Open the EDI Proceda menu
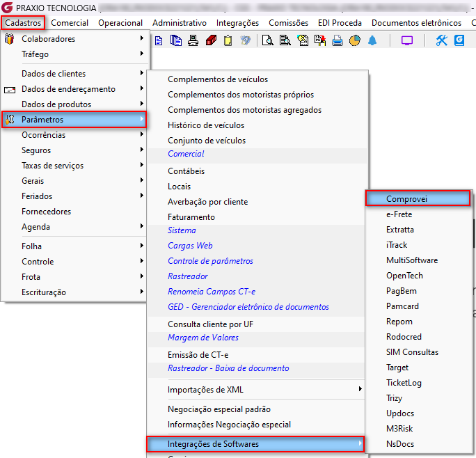Viewport: 476px width, 458px height. (x=340, y=23)
